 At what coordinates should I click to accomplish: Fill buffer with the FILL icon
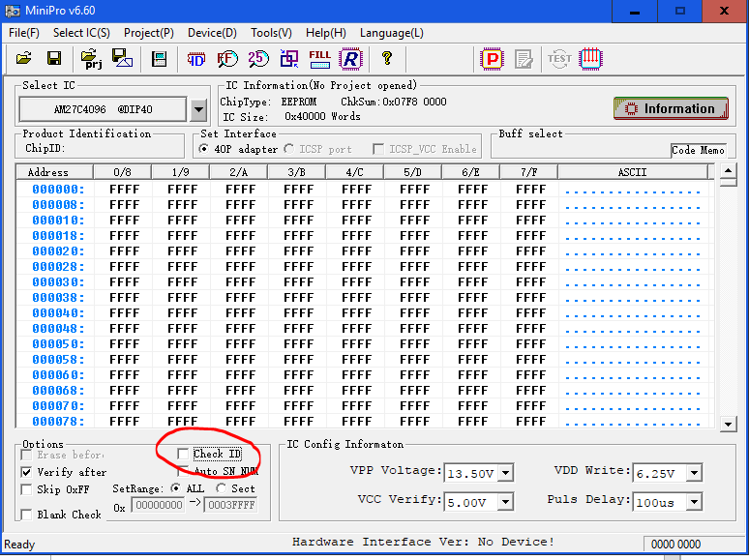pyautogui.click(x=319, y=59)
